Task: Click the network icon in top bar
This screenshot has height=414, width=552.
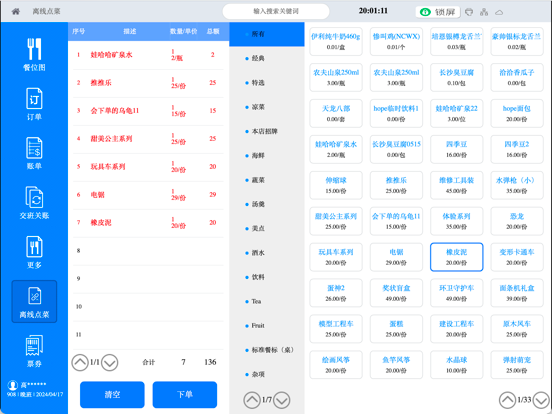Action: tap(484, 12)
